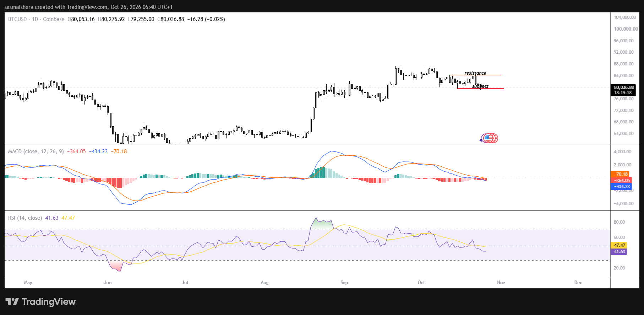Click the close value C80,036.88

click(x=171, y=19)
